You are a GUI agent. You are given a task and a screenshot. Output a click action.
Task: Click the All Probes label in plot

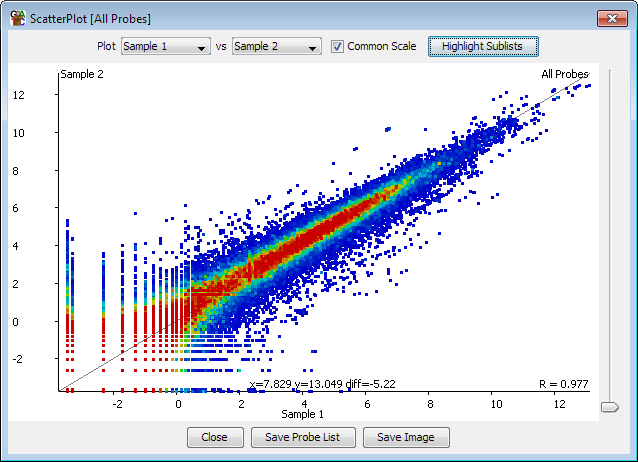click(565, 74)
